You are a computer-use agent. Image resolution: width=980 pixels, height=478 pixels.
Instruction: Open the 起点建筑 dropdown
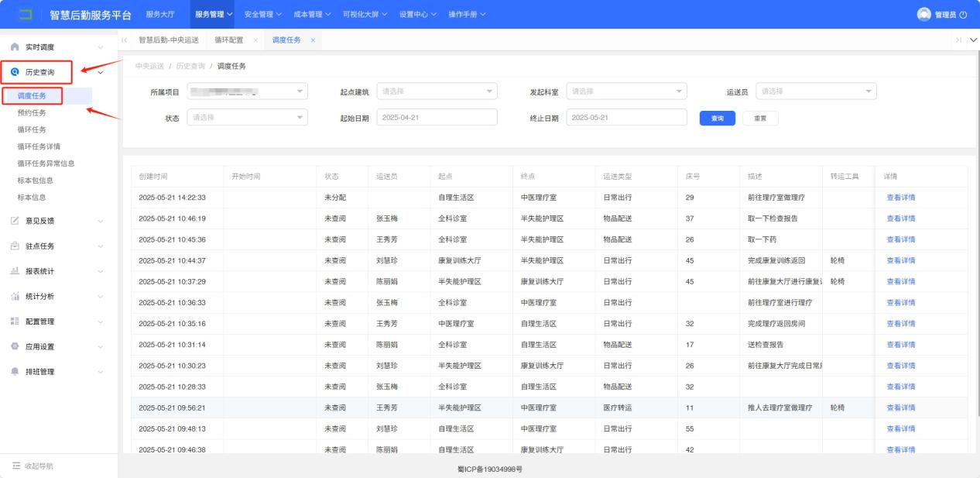pyautogui.click(x=437, y=92)
